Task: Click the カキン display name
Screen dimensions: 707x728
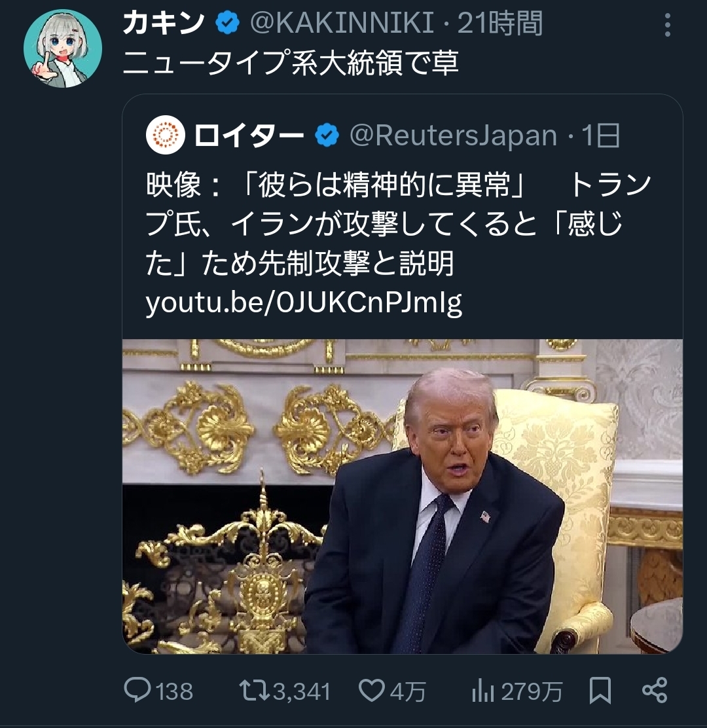Action: pyautogui.click(x=163, y=24)
